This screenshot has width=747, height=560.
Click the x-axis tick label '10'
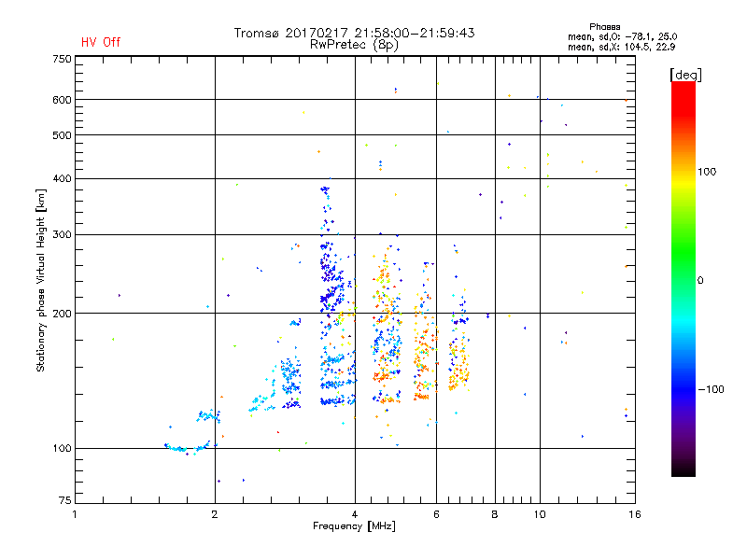coord(540,514)
